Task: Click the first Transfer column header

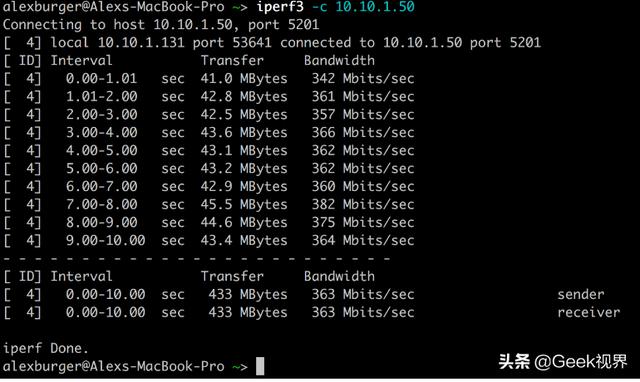Action: tap(232, 60)
